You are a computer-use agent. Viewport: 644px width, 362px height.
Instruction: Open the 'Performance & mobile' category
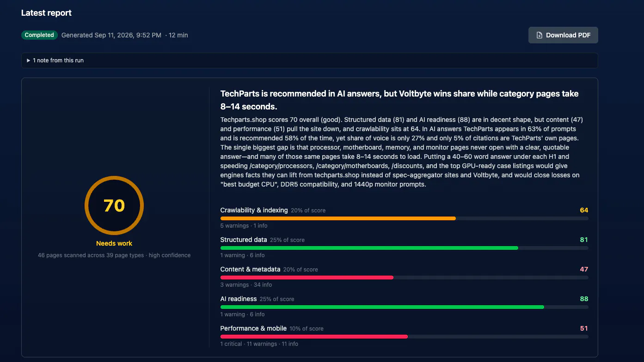(253, 328)
